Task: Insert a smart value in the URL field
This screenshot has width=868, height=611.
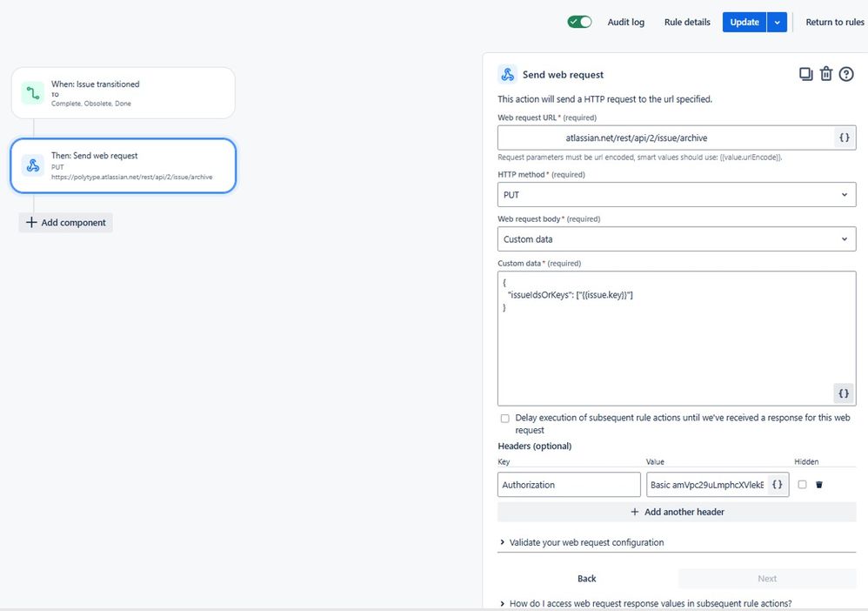Action: [x=845, y=138]
